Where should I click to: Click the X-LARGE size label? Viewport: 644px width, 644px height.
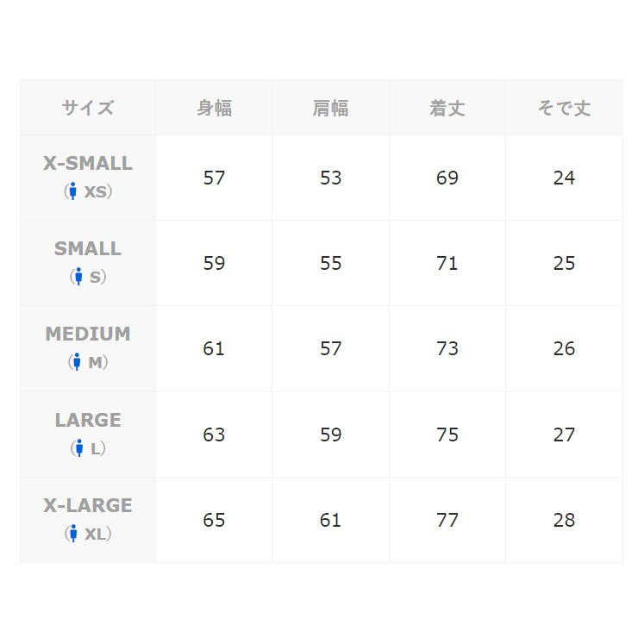click(x=88, y=505)
